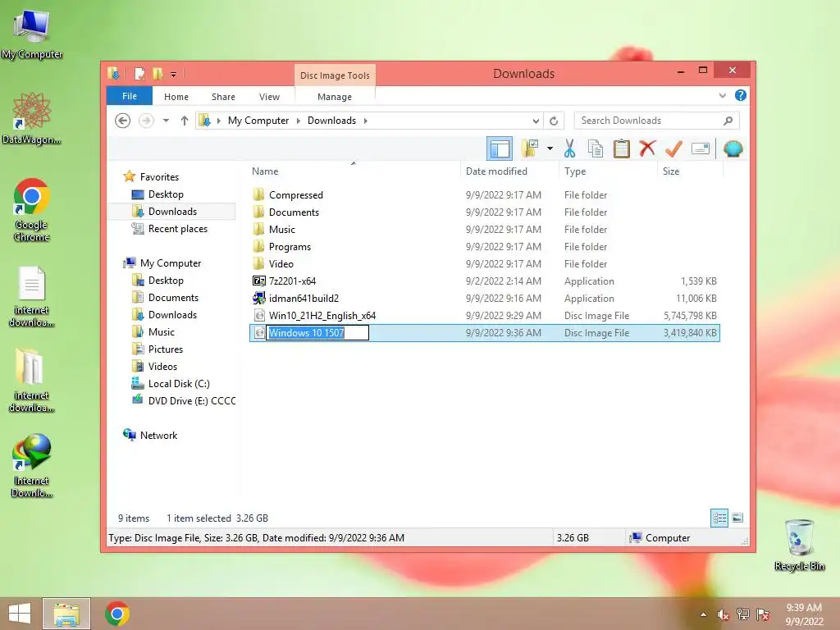The image size is (840, 630).
Task: Switch to Large icons view in status bar
Action: (737, 518)
